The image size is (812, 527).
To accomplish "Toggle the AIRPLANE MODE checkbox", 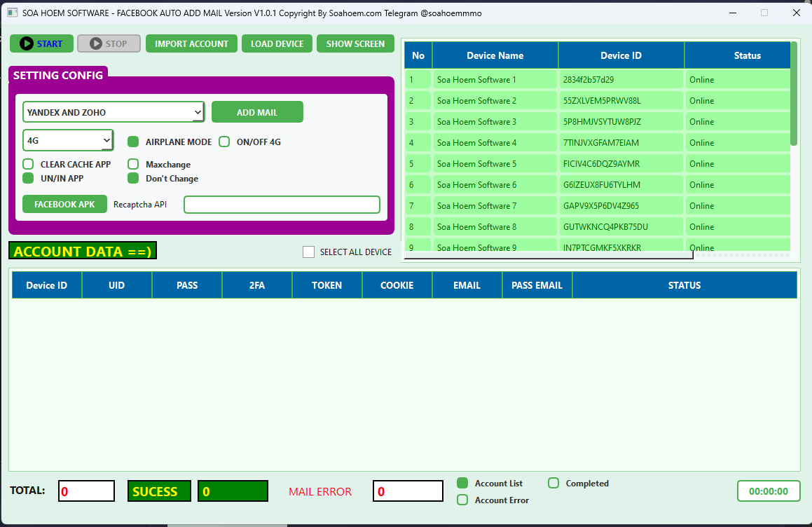I will (x=133, y=142).
